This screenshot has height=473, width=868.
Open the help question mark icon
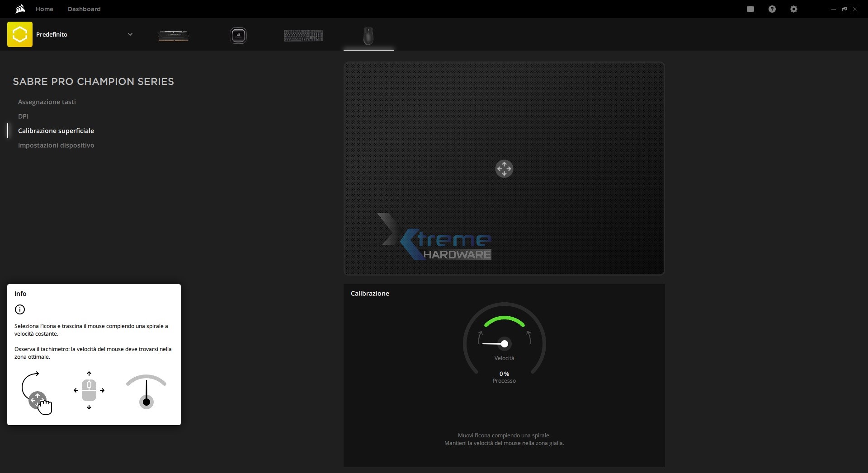click(772, 9)
